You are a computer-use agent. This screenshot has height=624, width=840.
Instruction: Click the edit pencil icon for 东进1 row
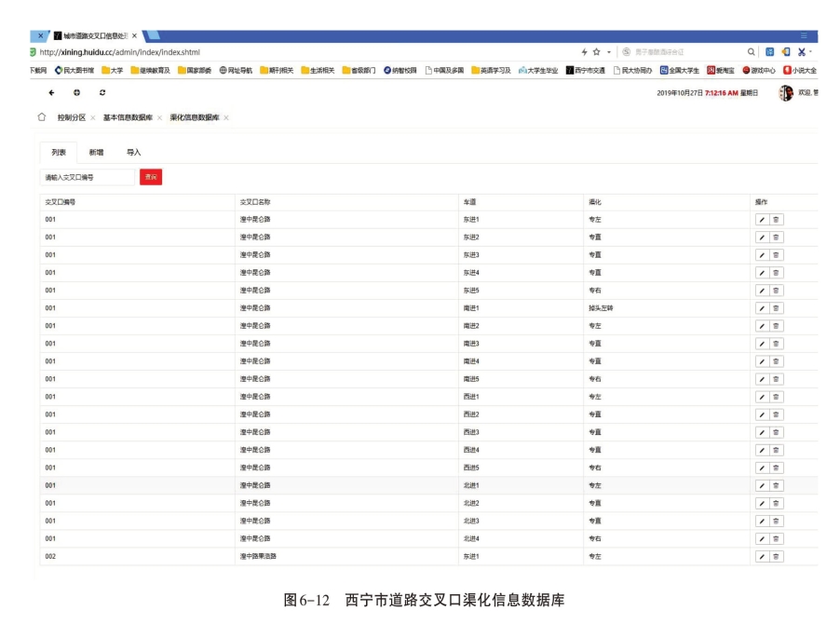762,220
